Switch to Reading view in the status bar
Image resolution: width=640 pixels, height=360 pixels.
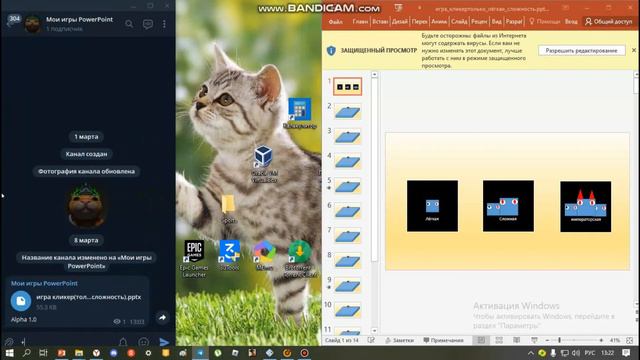(x=516, y=340)
